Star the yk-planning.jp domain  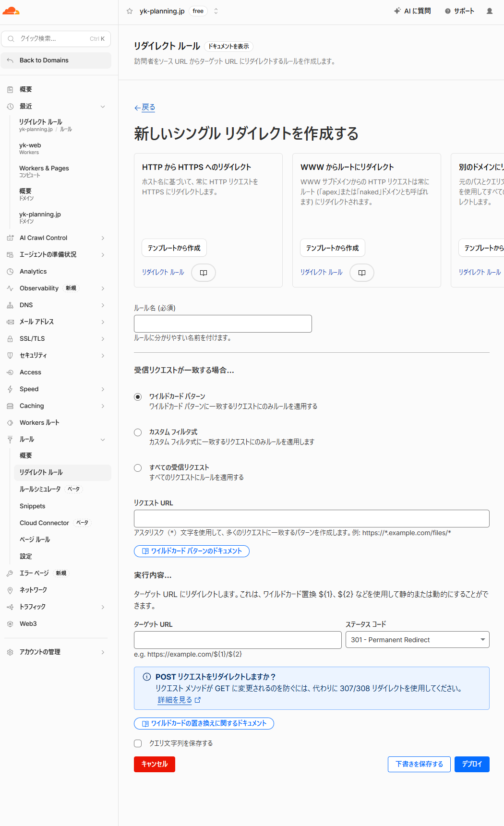(x=130, y=11)
